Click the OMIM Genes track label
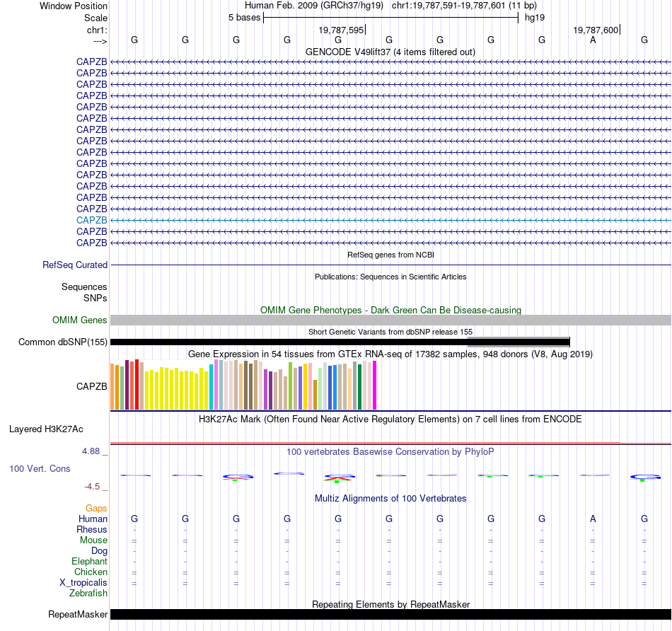 click(x=79, y=320)
